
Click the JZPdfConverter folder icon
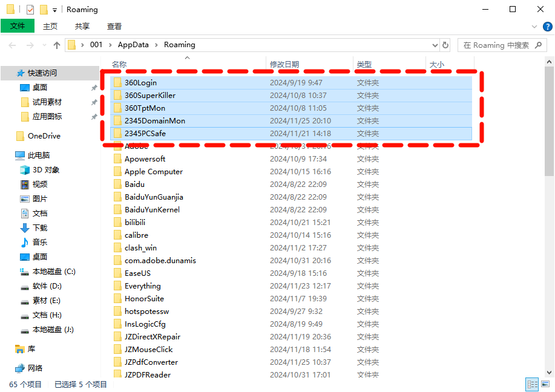(x=117, y=362)
